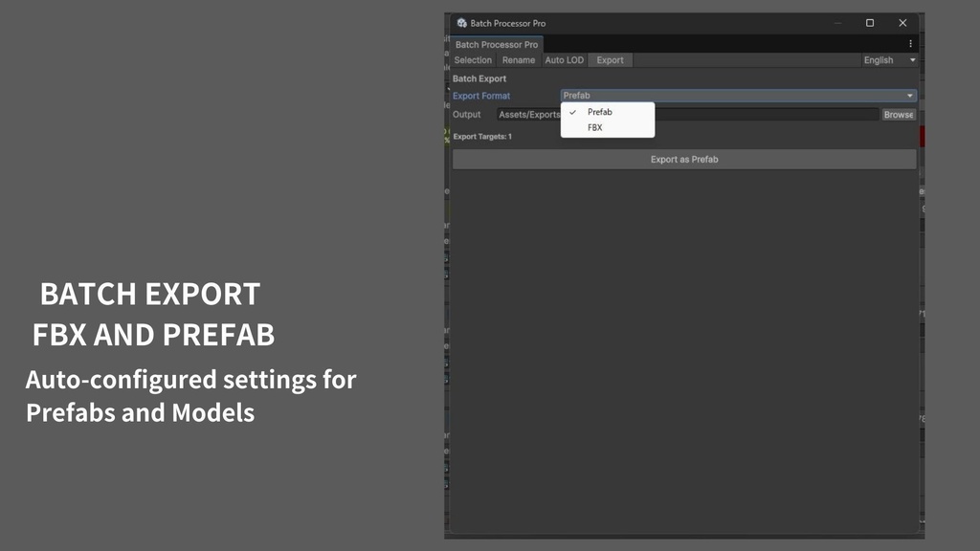This screenshot has height=551, width=980.
Task: Select the Export tab
Action: pos(610,59)
